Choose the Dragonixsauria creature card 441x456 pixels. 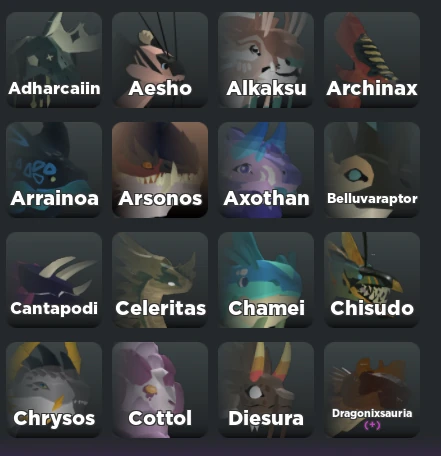(x=372, y=390)
